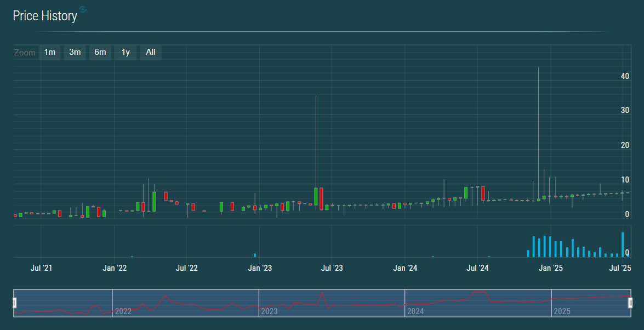The height and width of the screenshot is (330, 644).
Task: Click the 40 price axis value
Action: click(x=625, y=76)
